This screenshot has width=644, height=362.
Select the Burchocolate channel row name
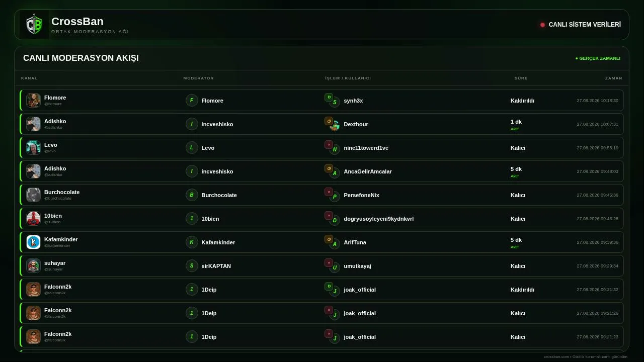pyautogui.click(x=62, y=192)
